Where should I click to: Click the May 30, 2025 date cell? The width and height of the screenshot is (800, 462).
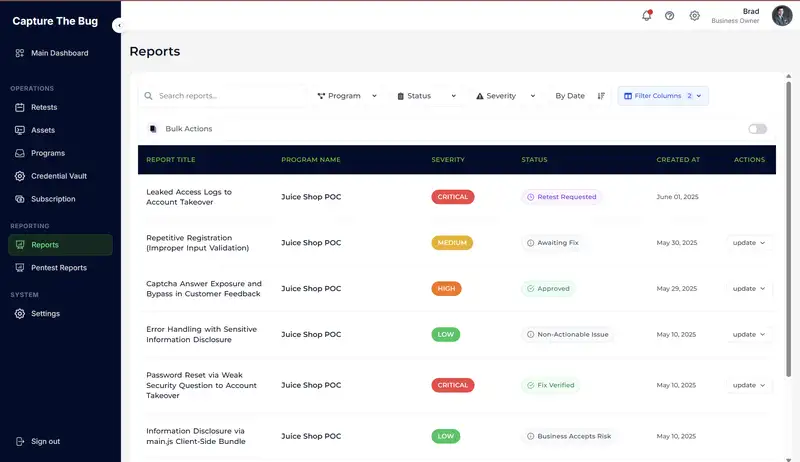click(x=677, y=243)
